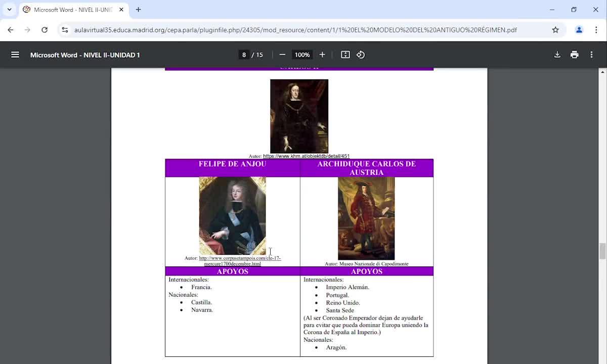The height and width of the screenshot is (364, 607).
Task: Bookmark this page with star
Action: [555, 30]
